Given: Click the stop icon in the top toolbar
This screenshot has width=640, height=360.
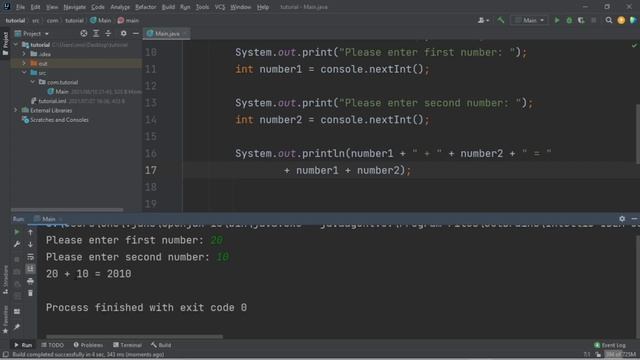Looking at the screenshot, I should [x=593, y=20].
